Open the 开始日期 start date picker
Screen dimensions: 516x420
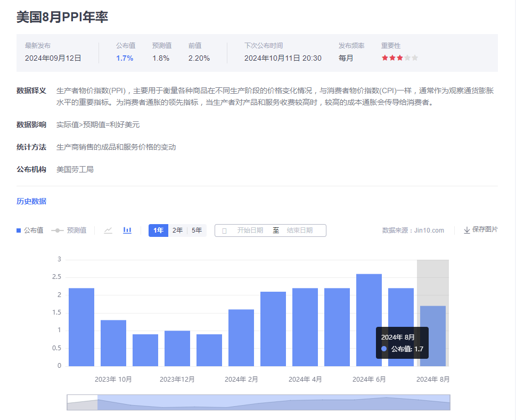[x=250, y=230]
